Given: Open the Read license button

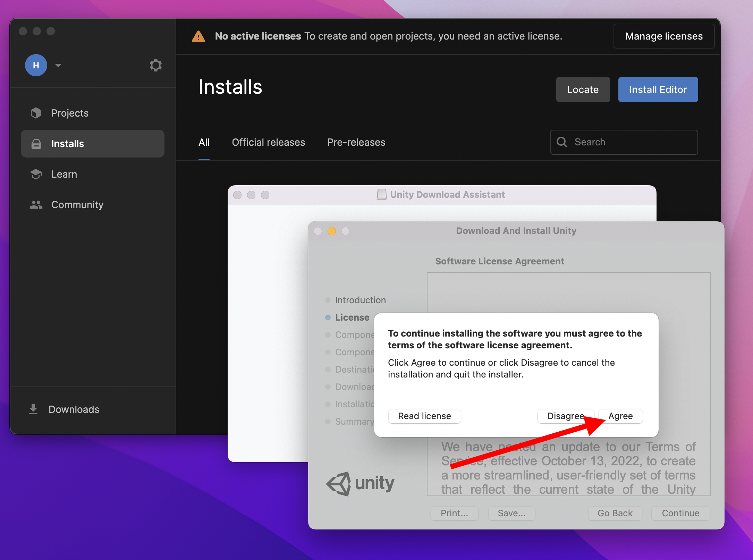Looking at the screenshot, I should coord(424,416).
